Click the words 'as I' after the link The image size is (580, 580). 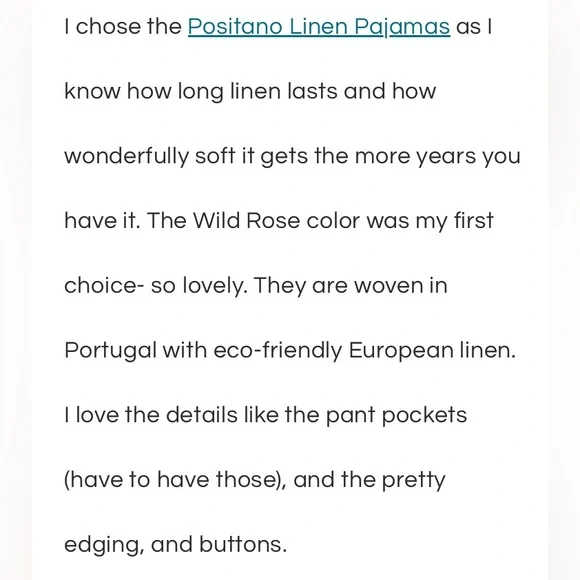click(x=474, y=27)
